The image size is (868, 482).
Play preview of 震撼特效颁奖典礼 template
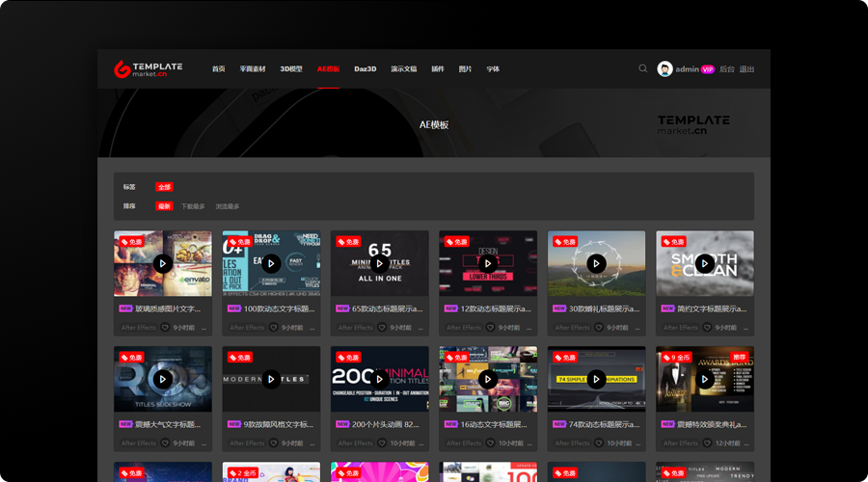tap(705, 379)
